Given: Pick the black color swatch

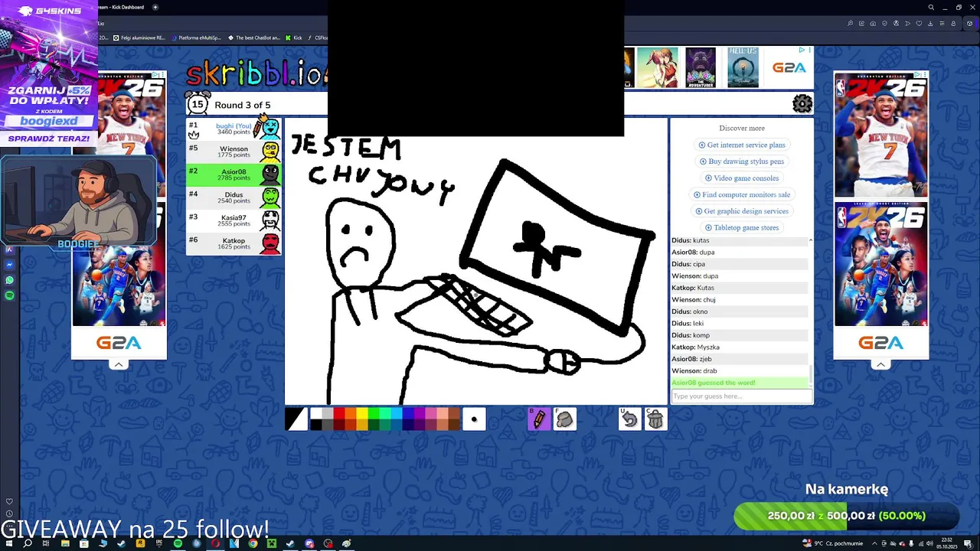Looking at the screenshot, I should pyautogui.click(x=315, y=425).
